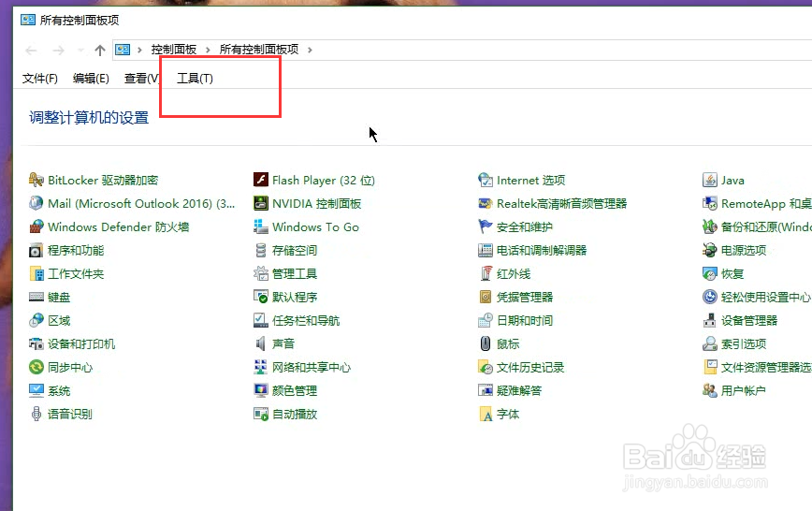The height and width of the screenshot is (511, 812).
Task: Open the 文件(F) menu
Action: click(40, 79)
